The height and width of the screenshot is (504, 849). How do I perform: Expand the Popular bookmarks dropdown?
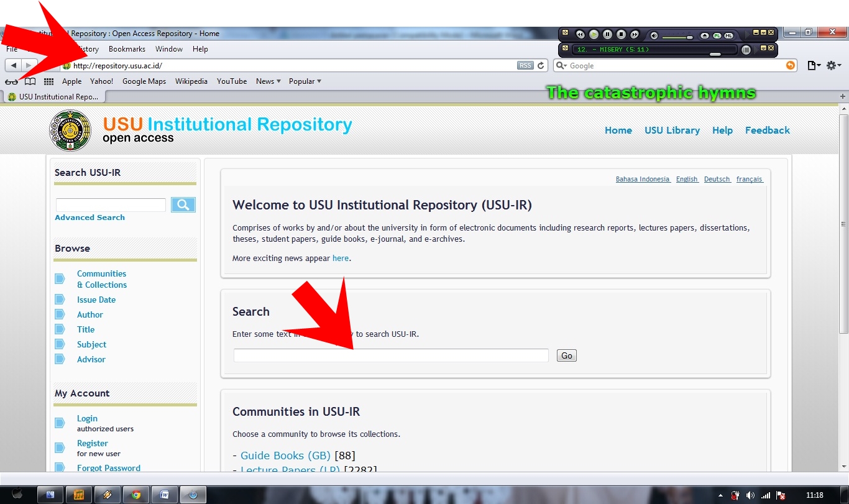(305, 81)
